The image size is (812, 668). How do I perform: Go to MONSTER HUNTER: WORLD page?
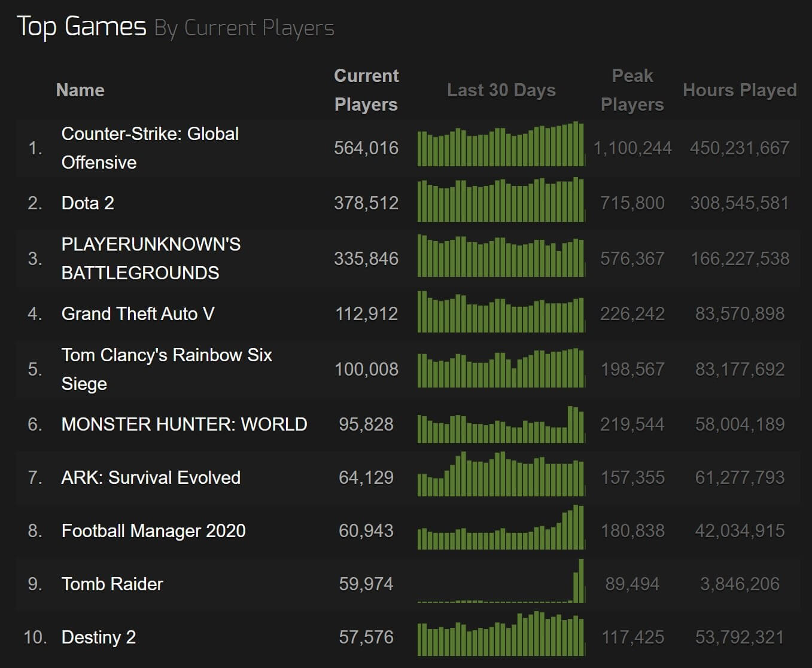pyautogui.click(x=184, y=425)
